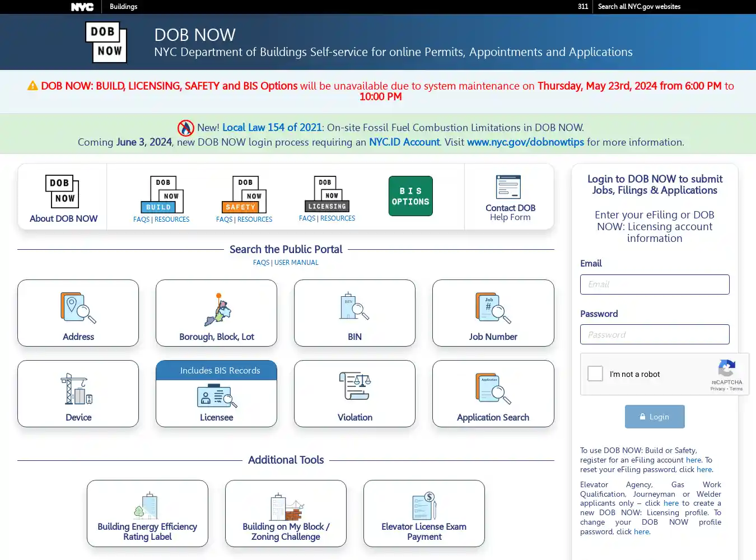Viewport: 756px width, 560px height.
Task: Open Building on My Block Zoning Challenge
Action: tap(286, 514)
